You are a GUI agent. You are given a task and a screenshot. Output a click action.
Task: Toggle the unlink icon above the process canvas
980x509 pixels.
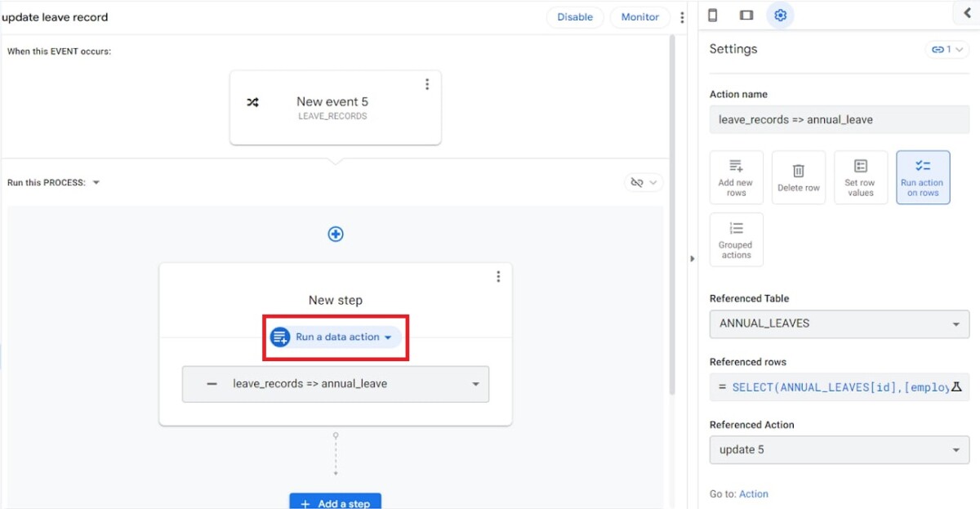tap(639, 182)
